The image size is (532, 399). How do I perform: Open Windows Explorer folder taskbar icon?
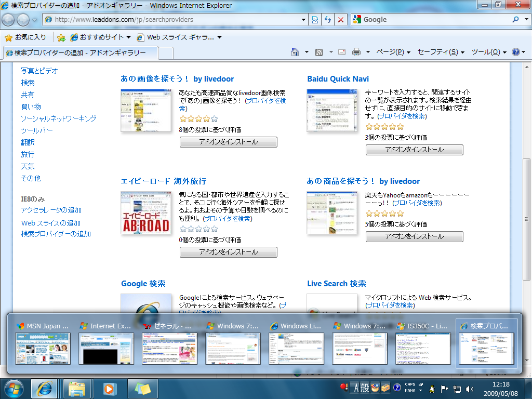77,389
